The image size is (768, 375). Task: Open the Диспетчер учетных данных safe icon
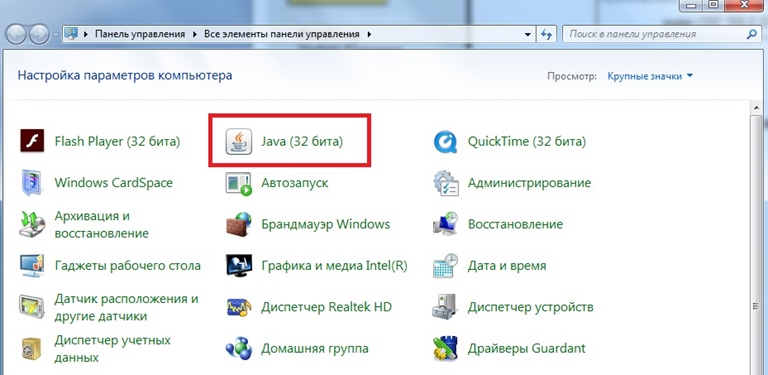point(32,349)
